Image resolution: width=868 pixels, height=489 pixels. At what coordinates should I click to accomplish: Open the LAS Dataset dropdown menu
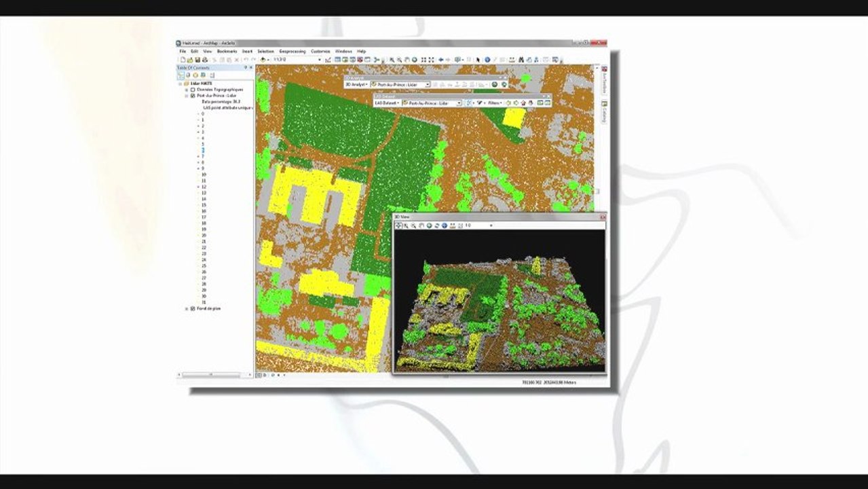coord(388,103)
